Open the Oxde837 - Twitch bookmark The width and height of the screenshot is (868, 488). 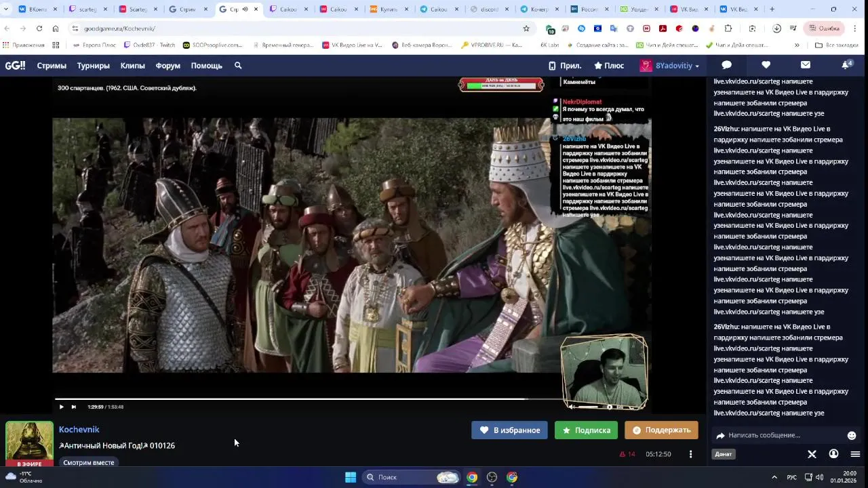[x=149, y=45]
